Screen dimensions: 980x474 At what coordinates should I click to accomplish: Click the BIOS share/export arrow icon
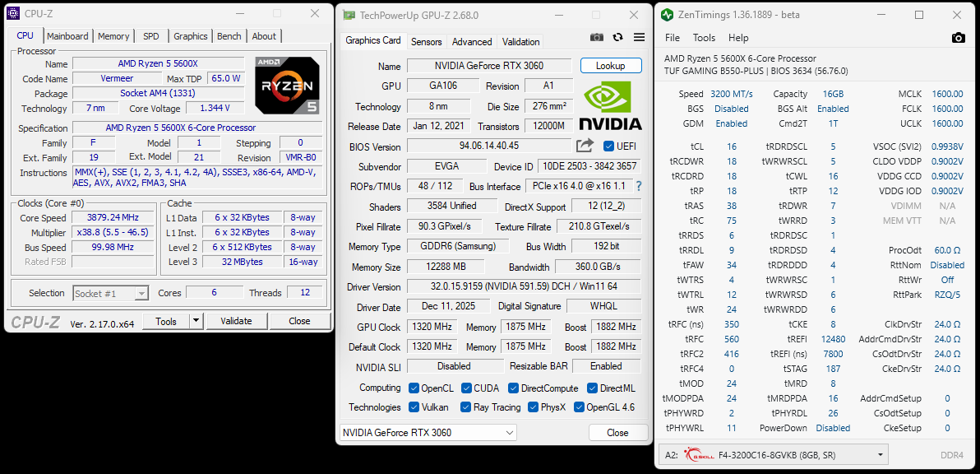click(585, 146)
